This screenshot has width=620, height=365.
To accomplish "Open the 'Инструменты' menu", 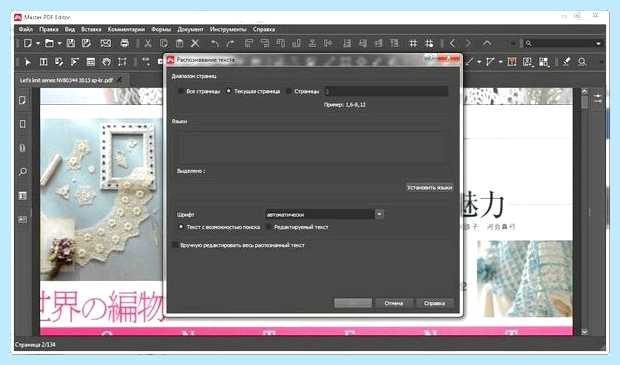I will [x=228, y=29].
